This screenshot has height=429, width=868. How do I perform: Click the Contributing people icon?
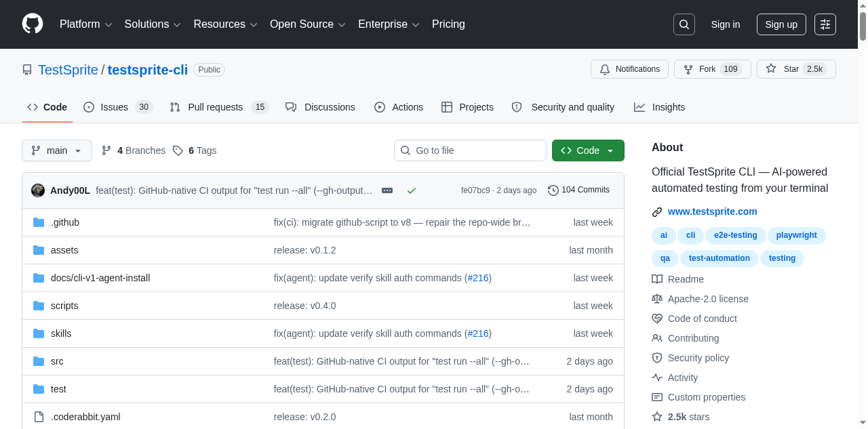[x=657, y=338]
